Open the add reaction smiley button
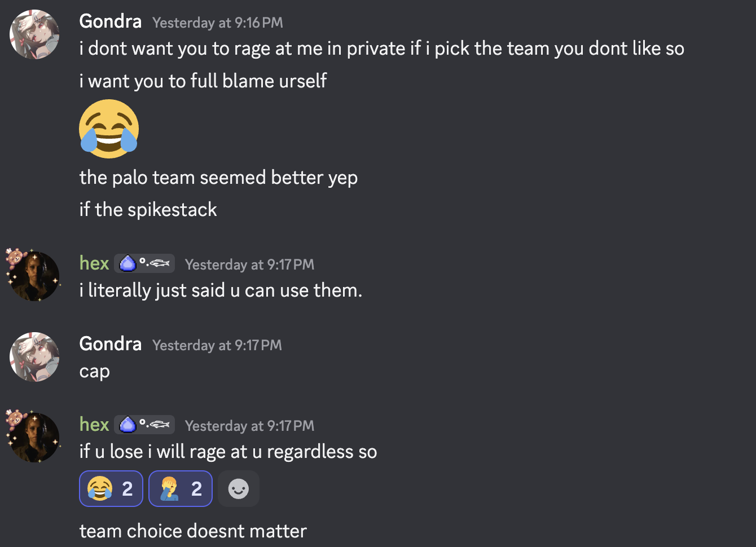 click(238, 489)
